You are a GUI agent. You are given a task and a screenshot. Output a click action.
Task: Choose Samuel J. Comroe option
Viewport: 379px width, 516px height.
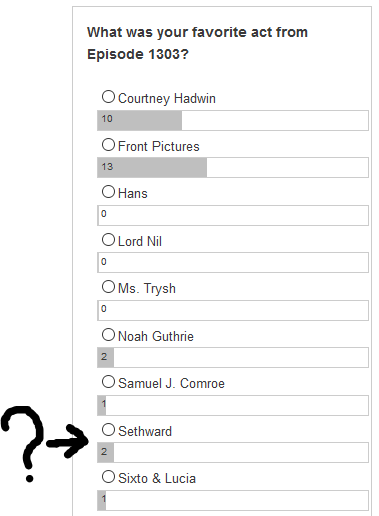pos(108,382)
